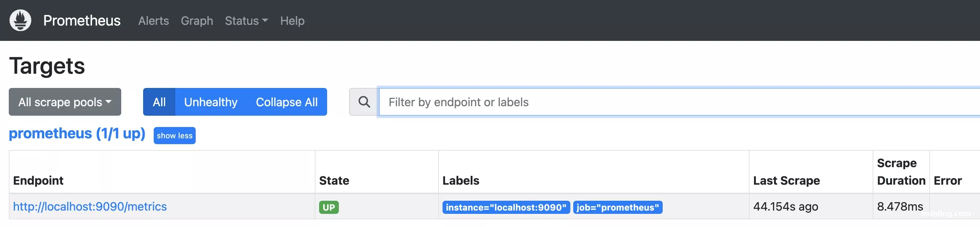Click the job="prometheus" label badge
Image resolution: width=980 pixels, height=227 pixels.
click(x=617, y=207)
